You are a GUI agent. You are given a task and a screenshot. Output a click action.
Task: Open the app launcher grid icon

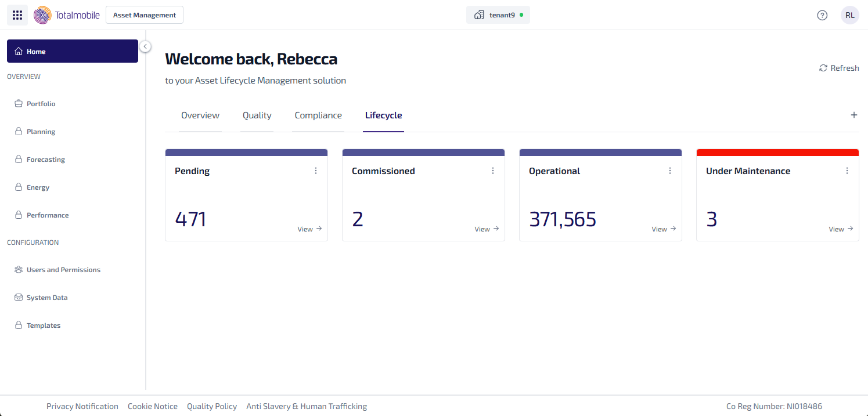click(x=17, y=15)
